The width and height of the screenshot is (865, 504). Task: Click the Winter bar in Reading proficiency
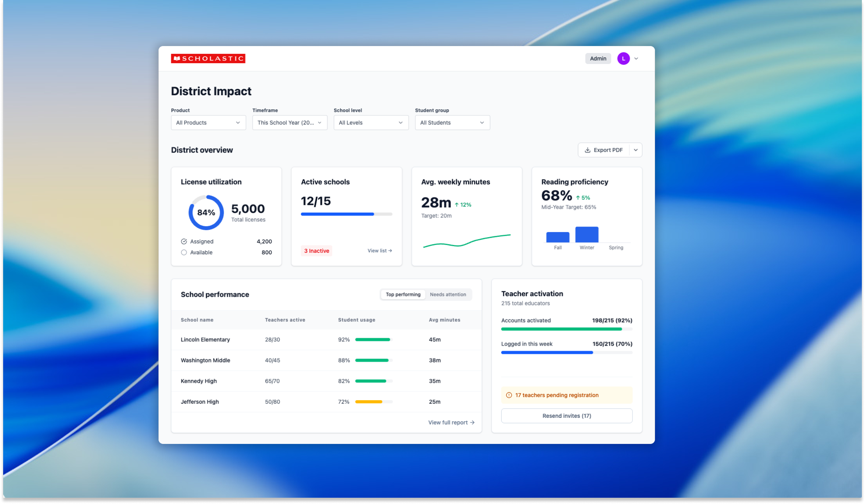(586, 234)
